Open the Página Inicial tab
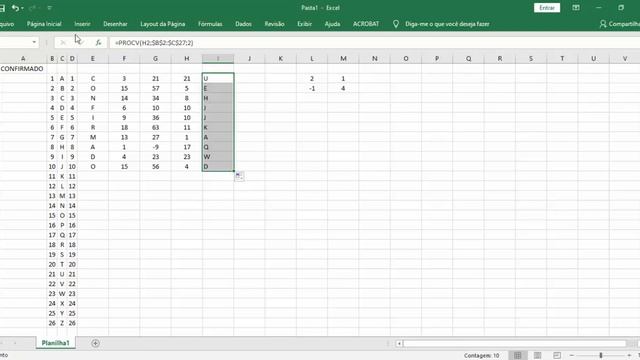This screenshot has height=360, width=640. [x=44, y=24]
